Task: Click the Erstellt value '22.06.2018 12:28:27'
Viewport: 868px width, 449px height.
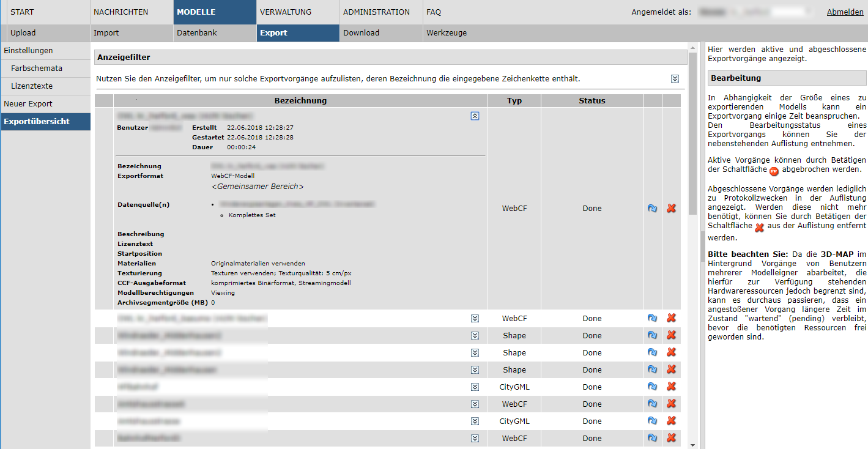Action: coord(260,128)
